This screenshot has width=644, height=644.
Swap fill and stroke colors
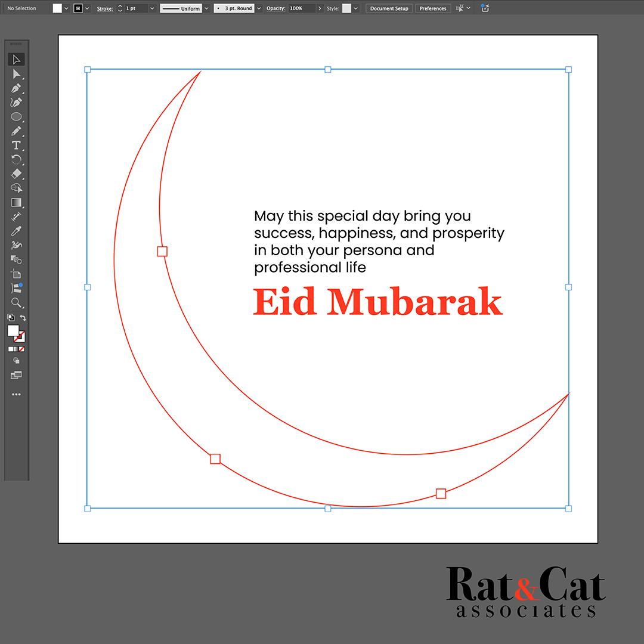[x=23, y=318]
